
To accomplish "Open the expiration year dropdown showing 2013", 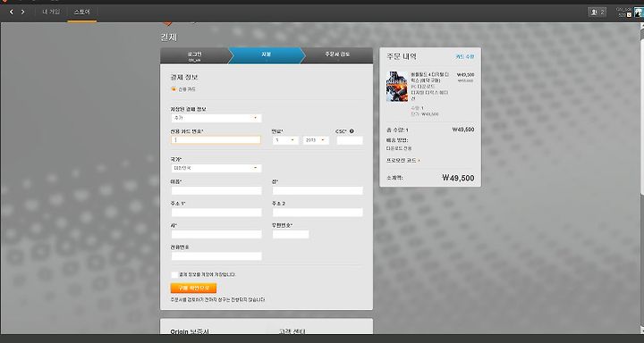I will click(316, 140).
